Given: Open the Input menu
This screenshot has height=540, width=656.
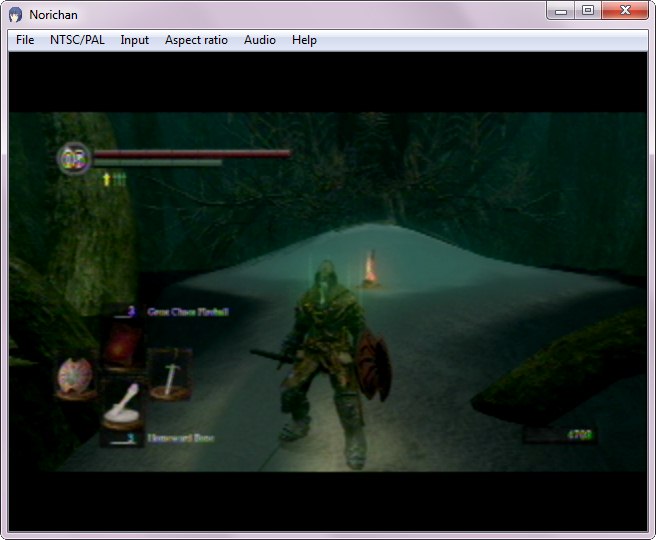Looking at the screenshot, I should pyautogui.click(x=134, y=40).
